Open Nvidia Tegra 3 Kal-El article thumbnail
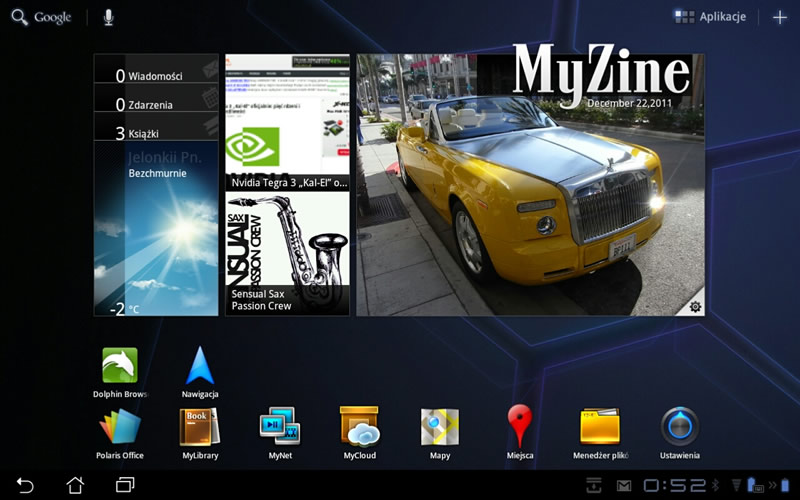The image size is (800, 500). (288, 122)
